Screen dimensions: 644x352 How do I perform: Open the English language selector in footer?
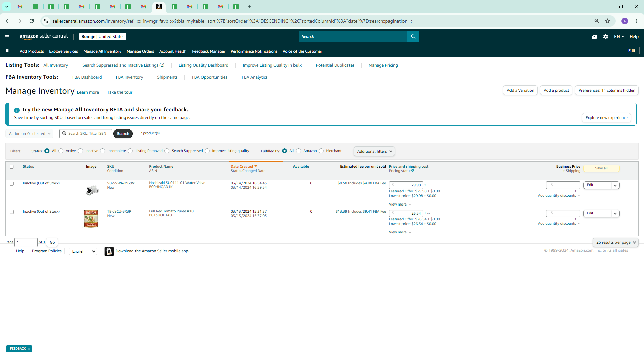[x=83, y=251]
